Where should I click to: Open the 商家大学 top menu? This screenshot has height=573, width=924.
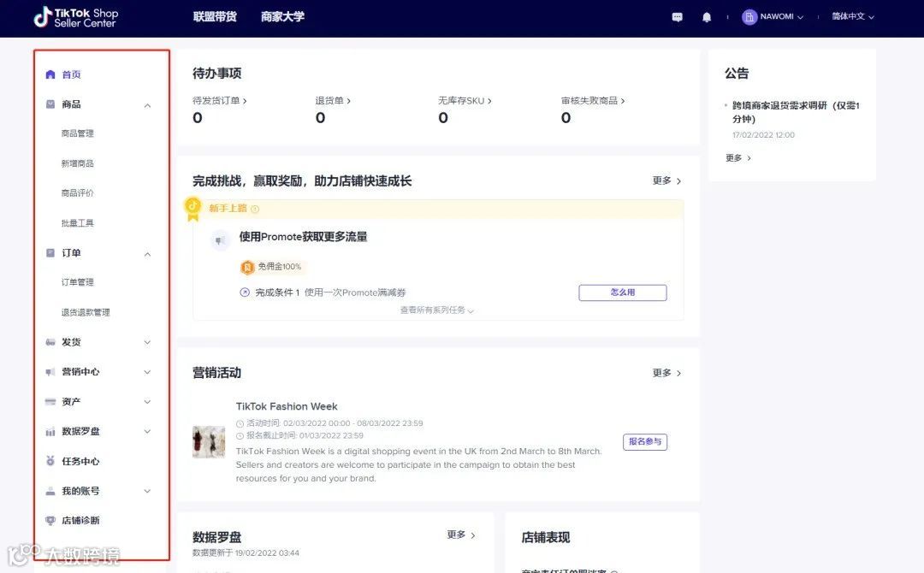pos(282,16)
